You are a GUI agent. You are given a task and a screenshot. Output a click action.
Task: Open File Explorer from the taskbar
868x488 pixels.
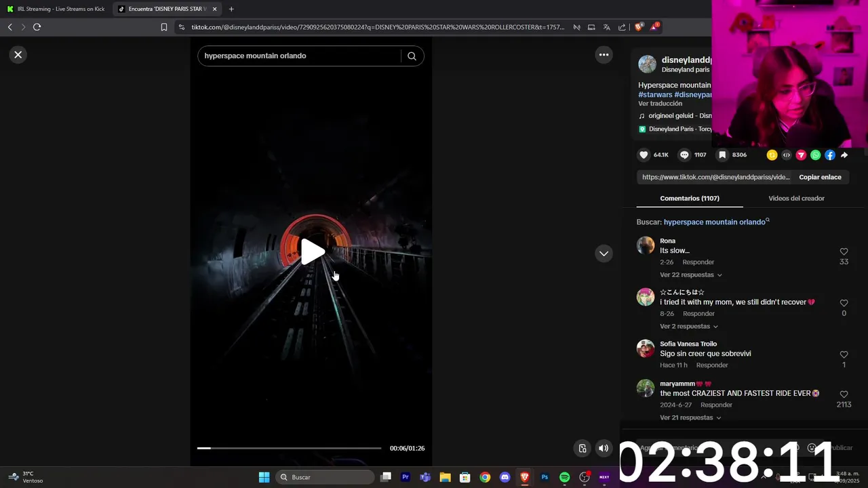[x=445, y=477]
